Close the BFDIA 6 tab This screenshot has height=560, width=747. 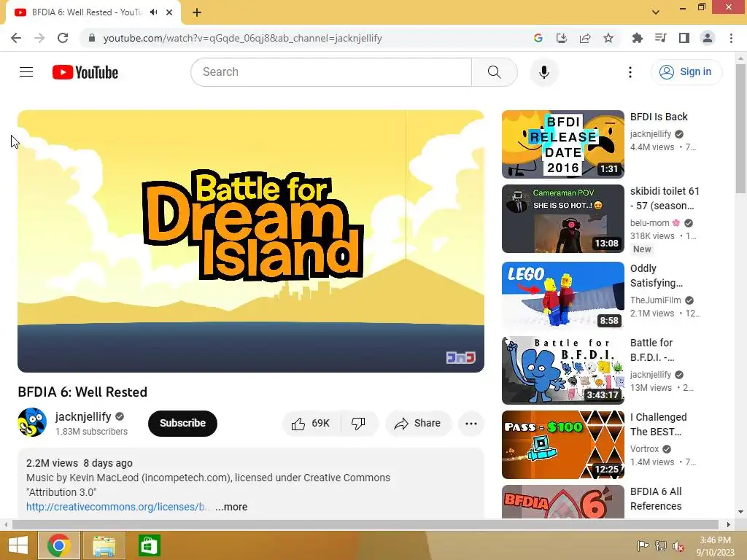point(169,12)
